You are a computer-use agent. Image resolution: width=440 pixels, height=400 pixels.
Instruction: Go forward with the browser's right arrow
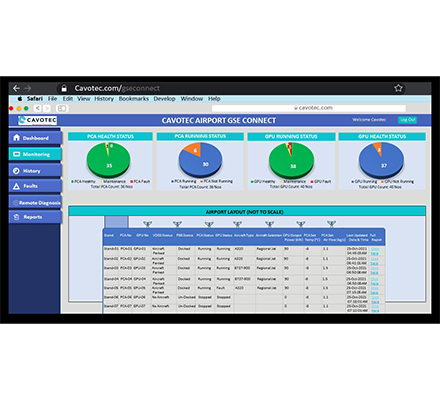(x=28, y=88)
